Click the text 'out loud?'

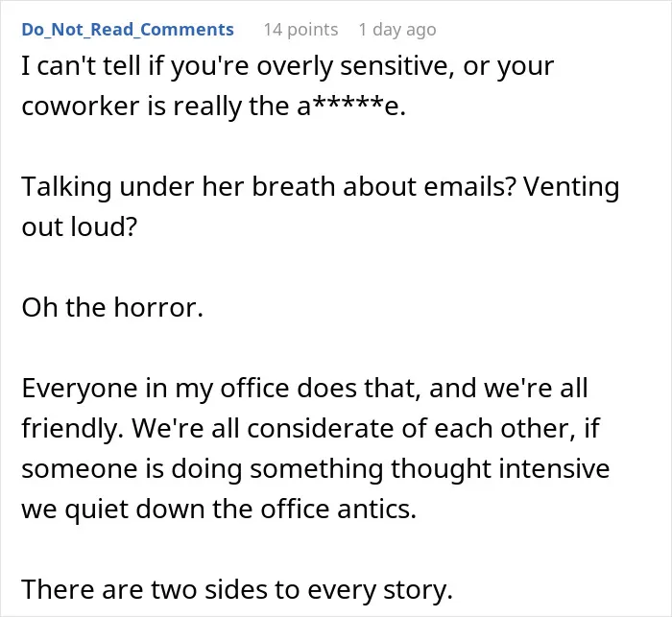pos(80,227)
